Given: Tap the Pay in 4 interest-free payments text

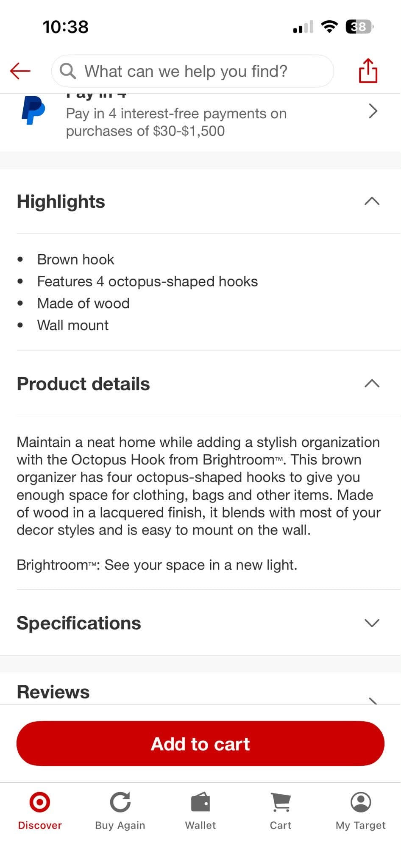Looking at the screenshot, I should [x=176, y=122].
